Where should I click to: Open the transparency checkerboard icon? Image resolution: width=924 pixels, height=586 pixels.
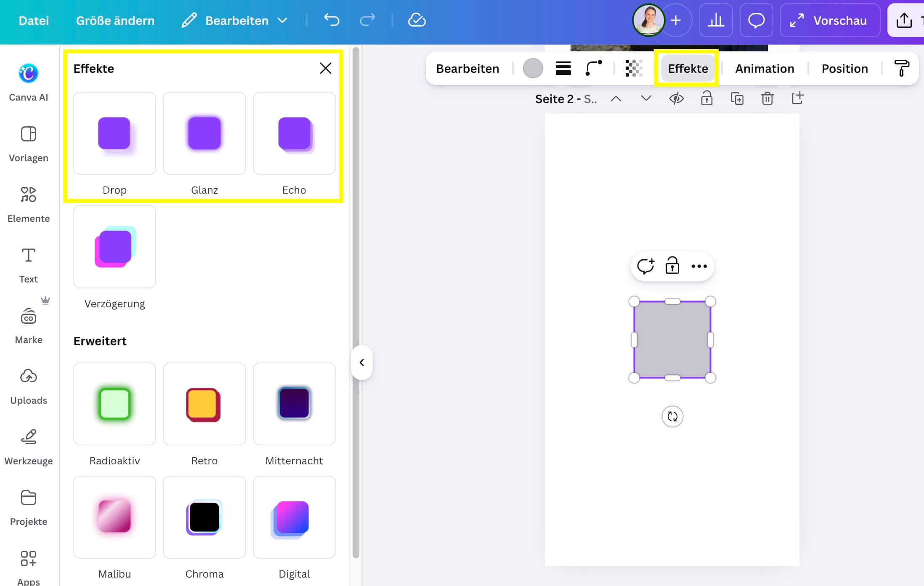(x=634, y=68)
